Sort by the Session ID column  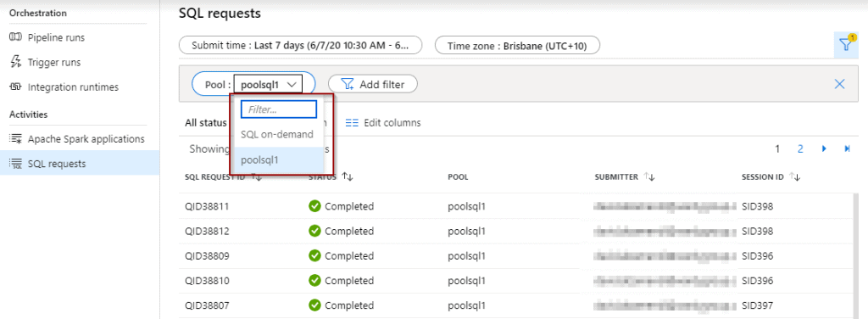click(771, 177)
